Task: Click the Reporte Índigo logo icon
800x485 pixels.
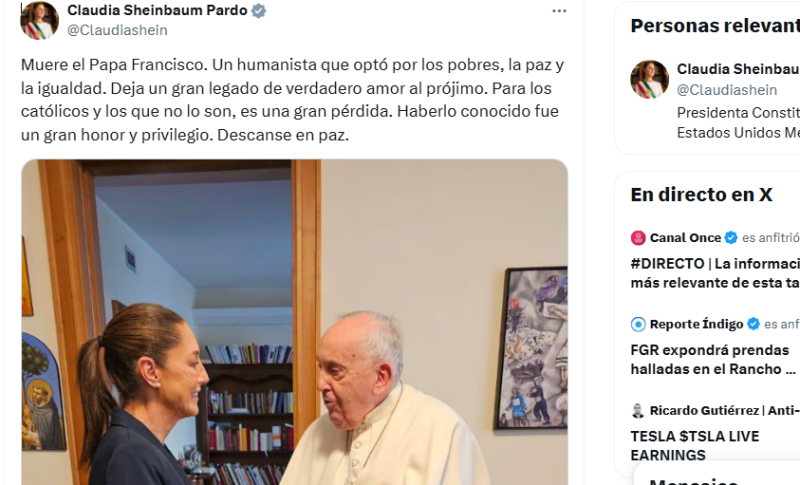Action: [638, 324]
